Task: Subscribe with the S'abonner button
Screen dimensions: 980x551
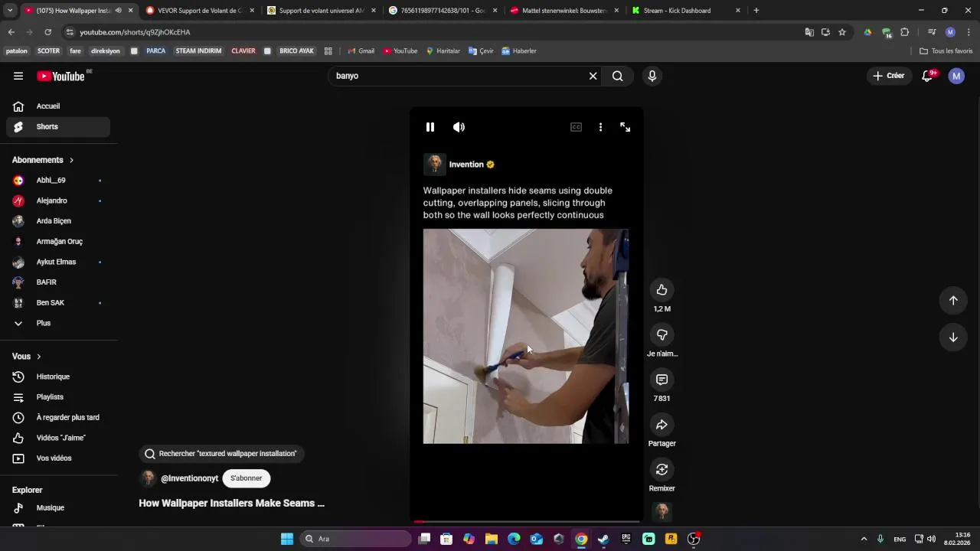Action: click(x=247, y=478)
